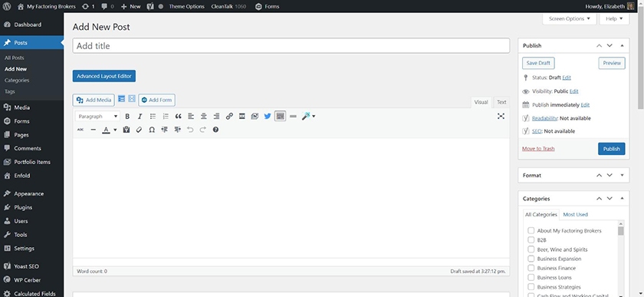
Task: Open the special character Omega picker
Action: click(152, 130)
